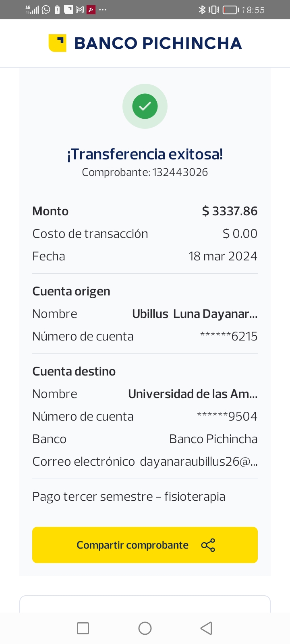Tap the green success checkmark icon
Viewport: 290px width, 644px height.
coord(145,106)
